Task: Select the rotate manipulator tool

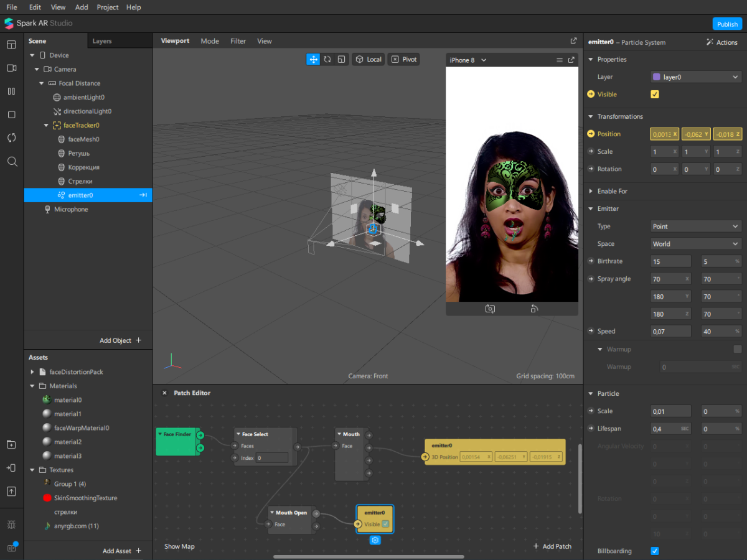Action: pyautogui.click(x=327, y=59)
